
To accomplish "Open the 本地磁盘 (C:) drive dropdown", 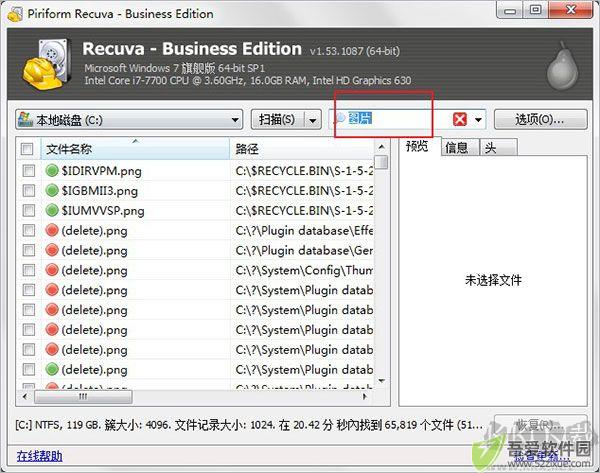I will coord(129,120).
